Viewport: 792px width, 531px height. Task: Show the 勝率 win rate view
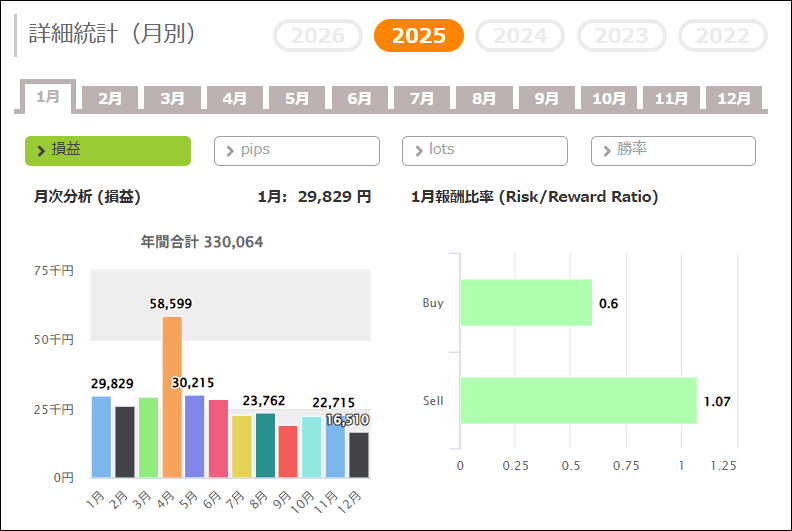(x=673, y=150)
